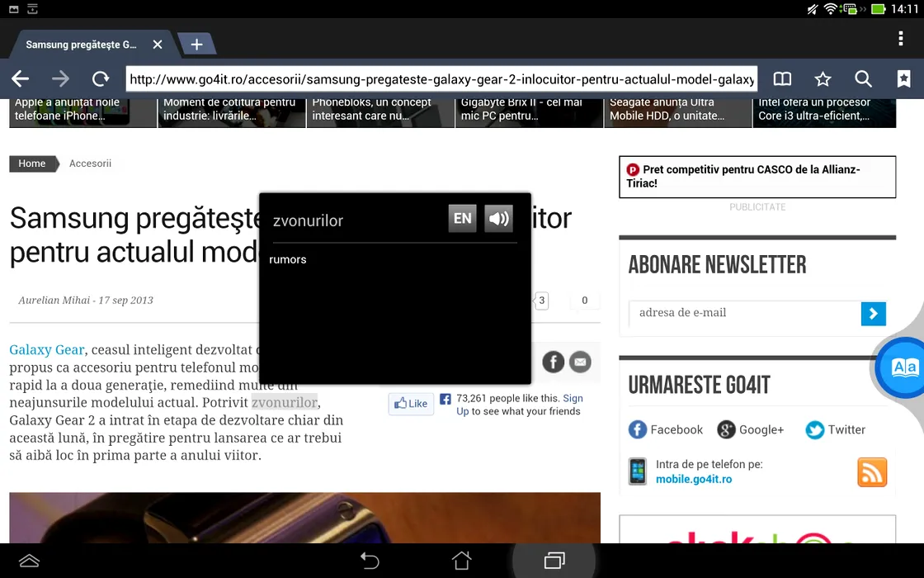Image resolution: width=924 pixels, height=578 pixels.
Task: Bookmark this page with star icon
Action: point(823,79)
